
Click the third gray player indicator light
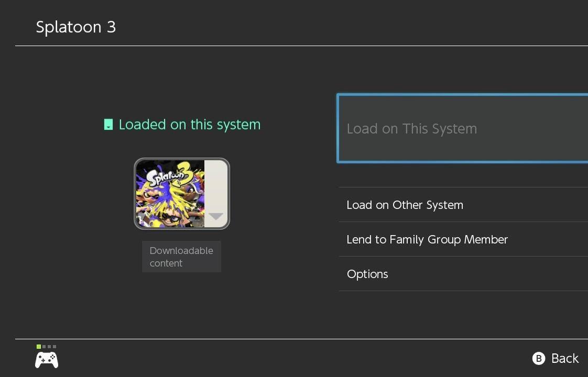point(49,347)
